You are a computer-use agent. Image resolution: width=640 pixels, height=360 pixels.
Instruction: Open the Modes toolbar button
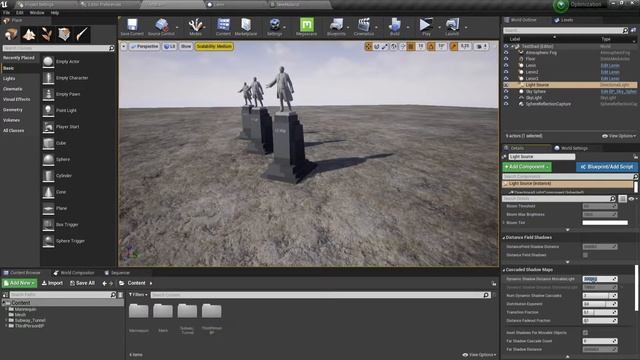click(196, 27)
